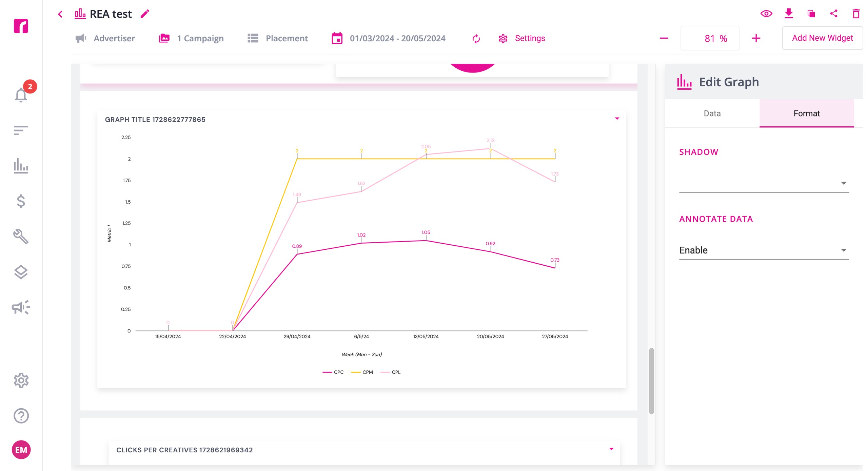
Task: Open the sidebar list menu icon
Action: 21,130
